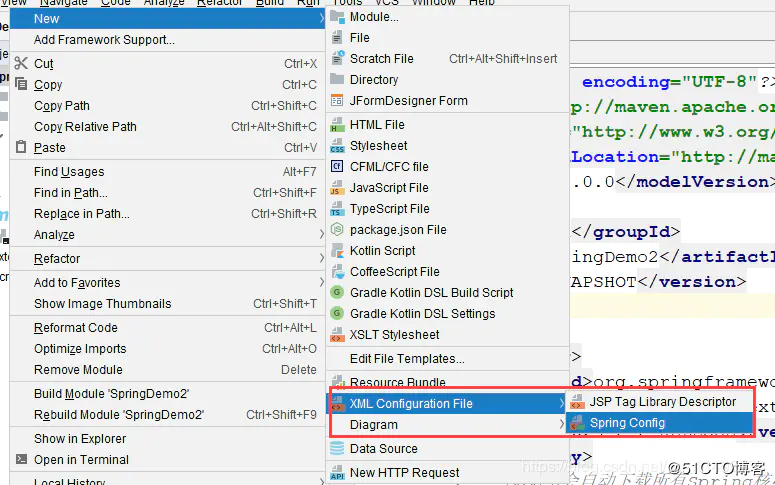
Task: Click the Spring Config icon
Action: coord(577,423)
